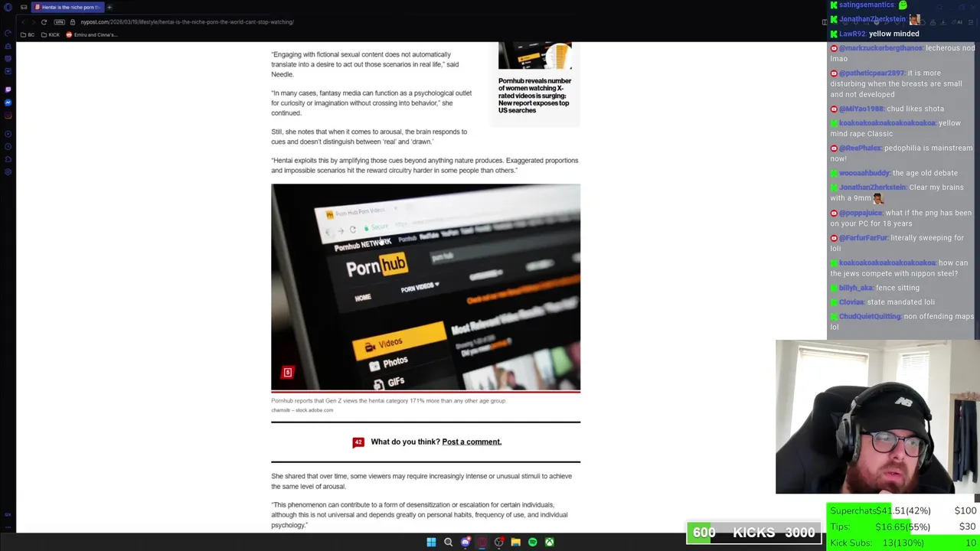The image size is (980, 551).
Task: Open the Xbox app from the taskbar
Action: (x=549, y=542)
